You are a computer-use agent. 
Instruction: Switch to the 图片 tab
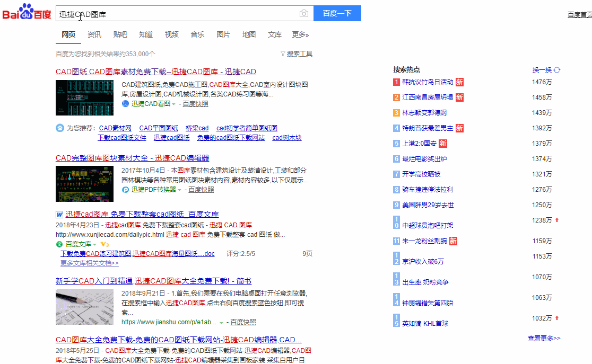click(223, 34)
